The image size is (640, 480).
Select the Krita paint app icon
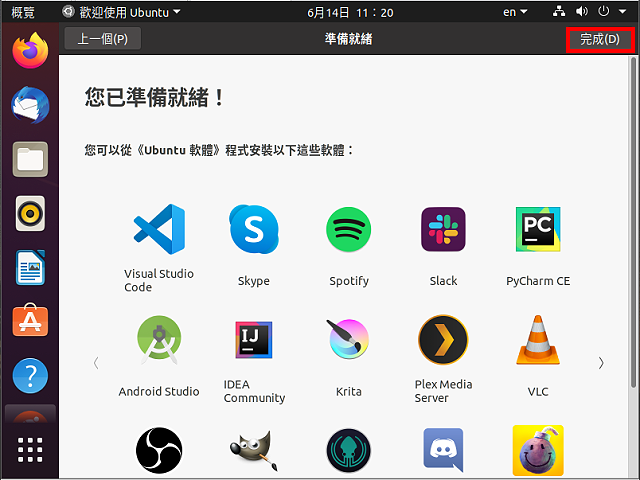[348, 340]
